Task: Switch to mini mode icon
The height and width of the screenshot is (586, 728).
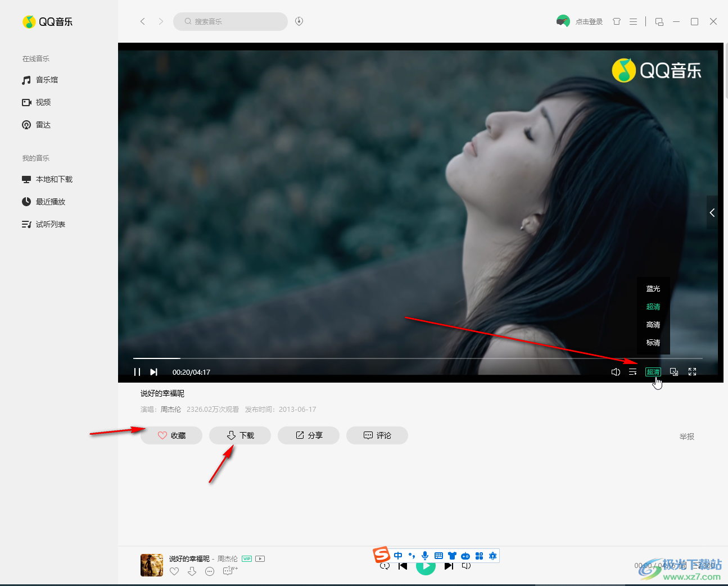Action: coord(659,21)
